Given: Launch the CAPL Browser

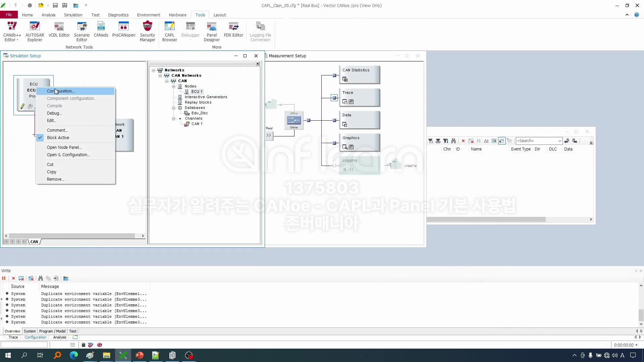Looking at the screenshot, I should 170,32.
